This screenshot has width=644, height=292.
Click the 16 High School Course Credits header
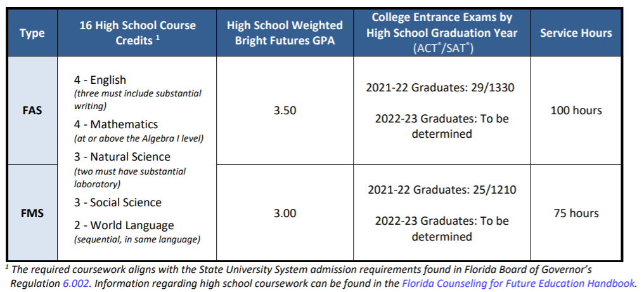[x=137, y=33]
